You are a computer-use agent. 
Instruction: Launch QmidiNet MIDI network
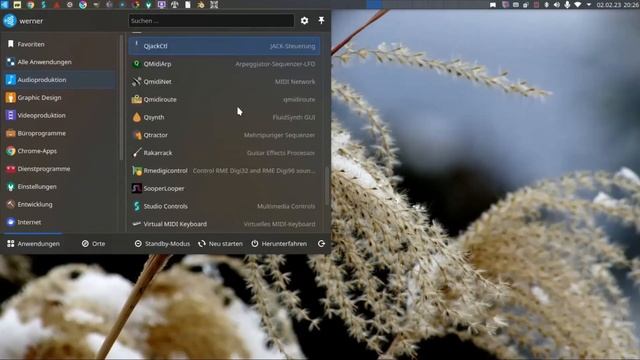pyautogui.click(x=224, y=82)
